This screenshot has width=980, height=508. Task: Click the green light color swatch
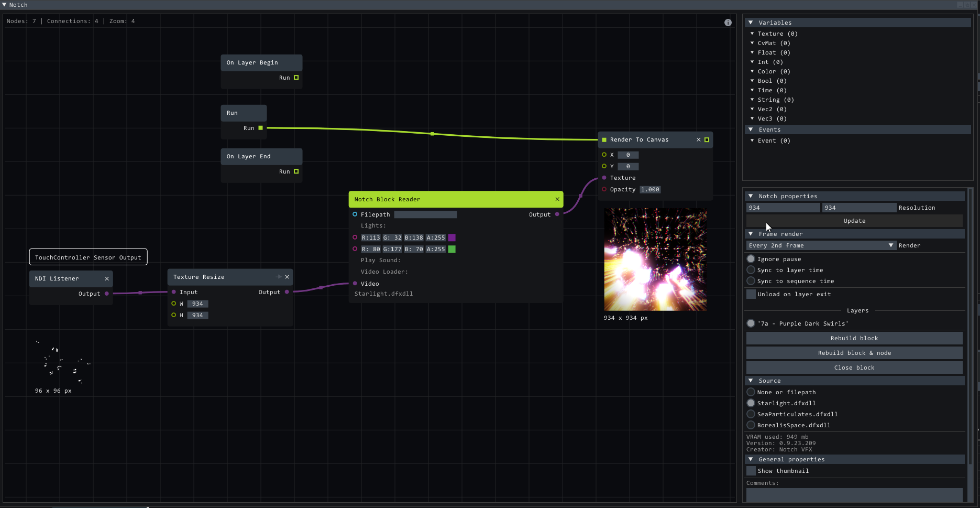[452, 249]
